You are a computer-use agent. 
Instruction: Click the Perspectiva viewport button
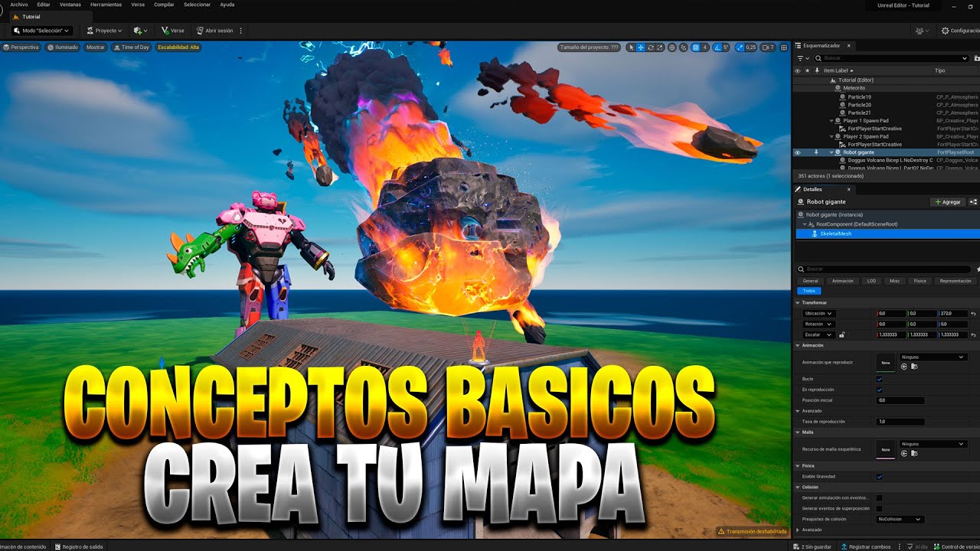[x=21, y=47]
